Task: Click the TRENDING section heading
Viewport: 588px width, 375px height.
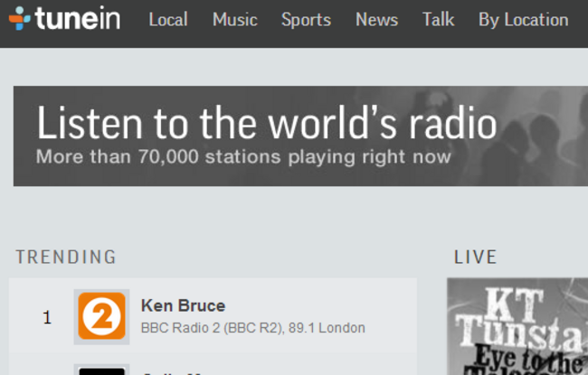Action: pos(66,257)
